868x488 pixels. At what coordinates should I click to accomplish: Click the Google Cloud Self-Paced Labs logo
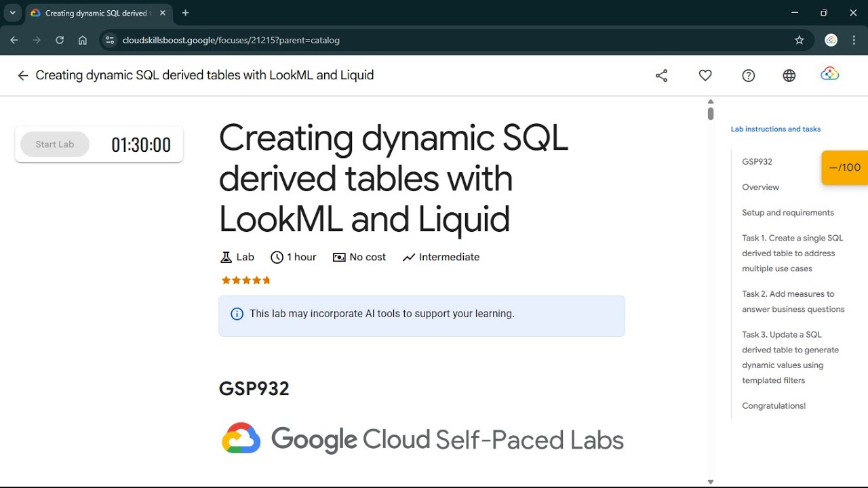pyautogui.click(x=422, y=439)
